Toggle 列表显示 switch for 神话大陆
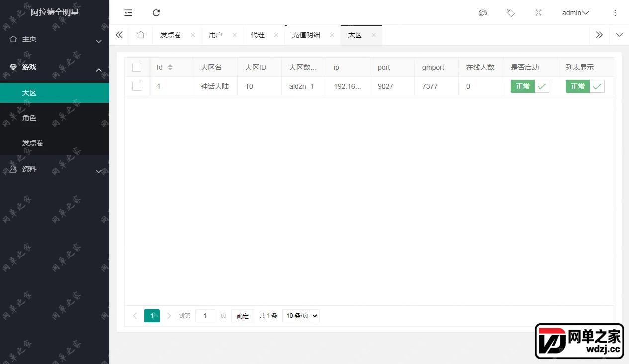The width and height of the screenshot is (629, 364). click(585, 86)
